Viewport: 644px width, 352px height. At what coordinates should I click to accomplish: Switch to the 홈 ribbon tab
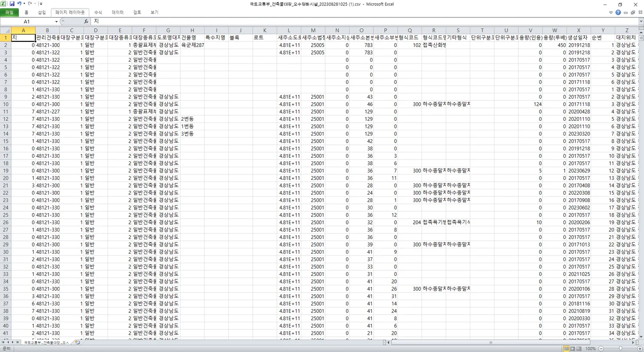pyautogui.click(x=26, y=12)
